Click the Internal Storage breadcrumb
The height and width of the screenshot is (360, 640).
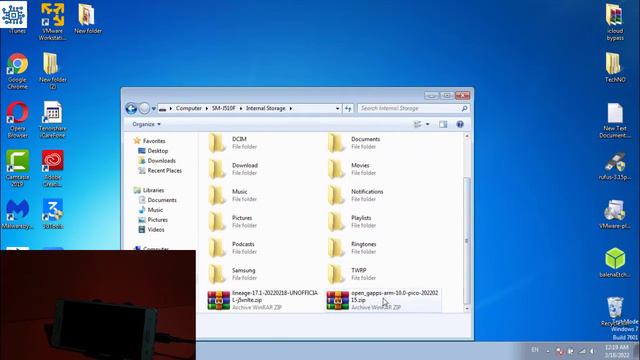[x=265, y=109]
